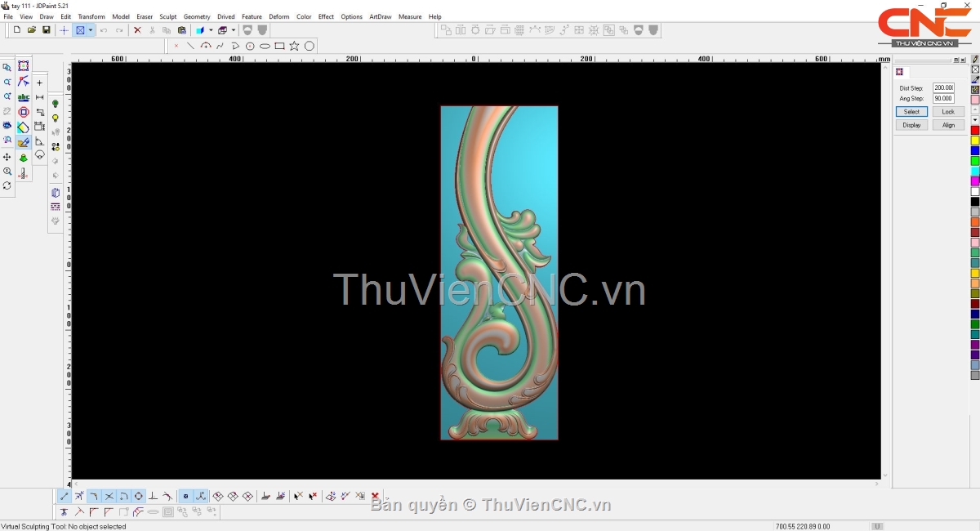Image resolution: width=980 pixels, height=531 pixels.
Task: Open the Sculpt menu
Action: (167, 16)
